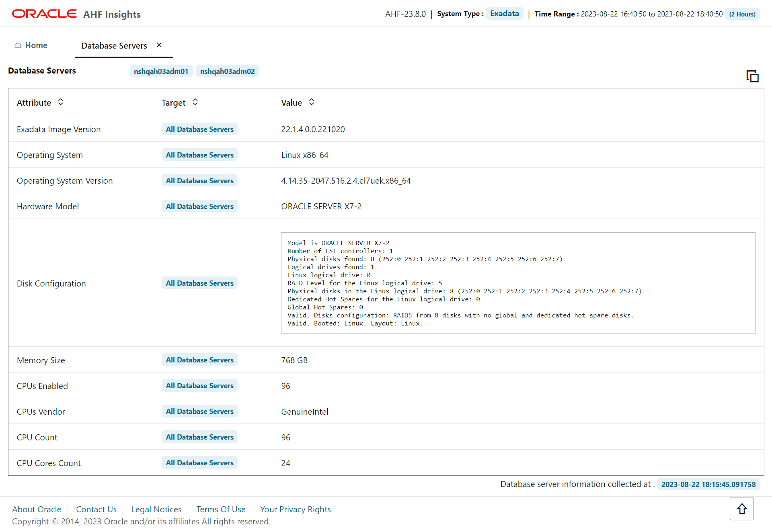Click the CPU Cores Count value 24
This screenshot has width=772, height=532.
pos(285,463)
